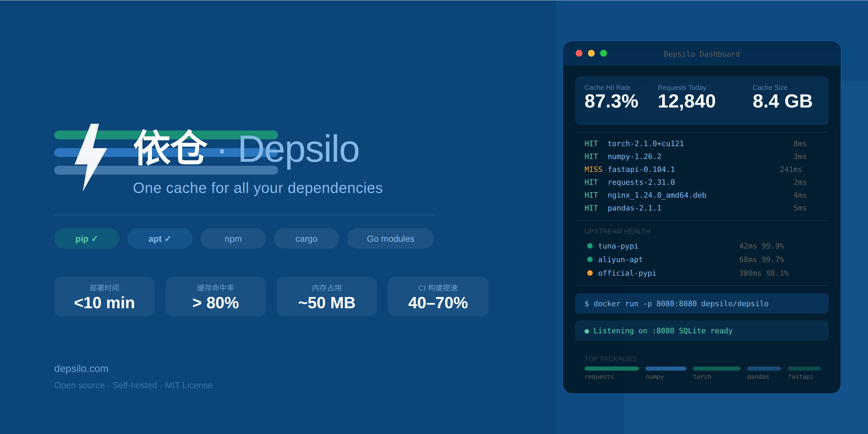
Task: Click the aliyun-apt upstream name
Action: (620, 259)
